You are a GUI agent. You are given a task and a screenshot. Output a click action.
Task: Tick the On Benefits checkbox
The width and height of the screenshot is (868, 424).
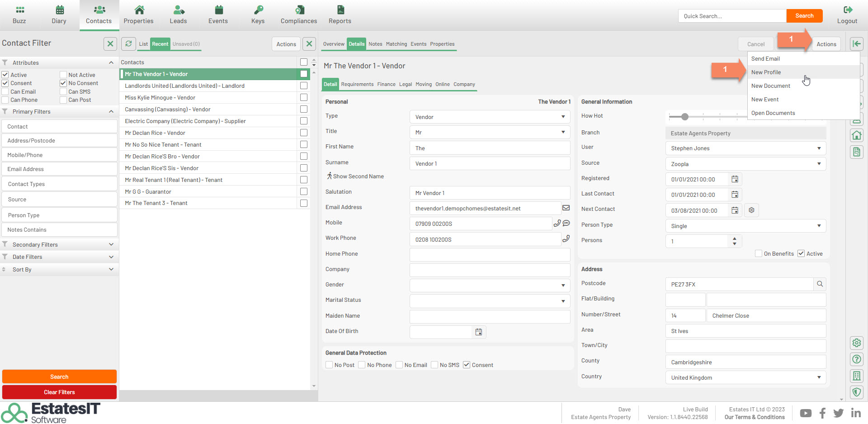pos(759,254)
